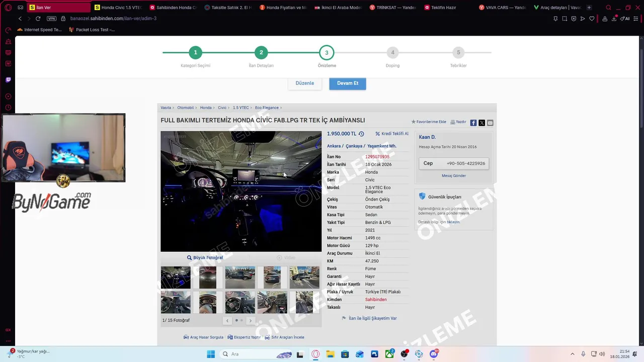The width and height of the screenshot is (644, 362).
Task: Click browser reload icon
Action: [x=38, y=19]
